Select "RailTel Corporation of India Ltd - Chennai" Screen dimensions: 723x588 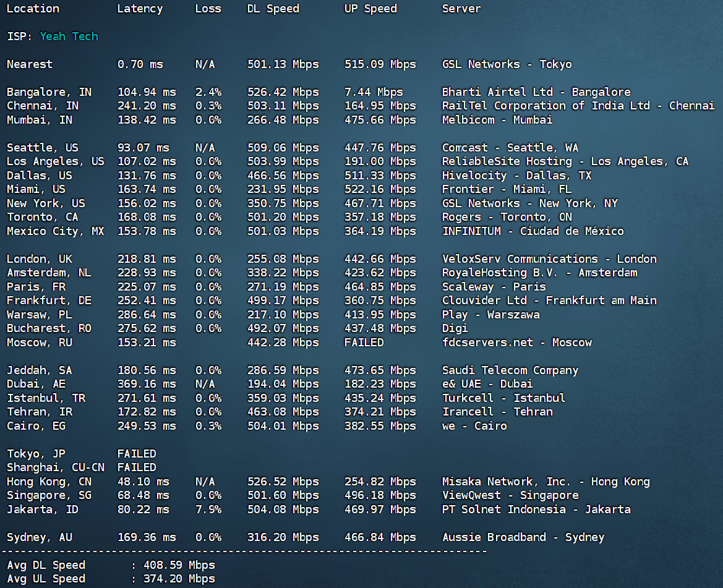pyautogui.click(x=578, y=106)
